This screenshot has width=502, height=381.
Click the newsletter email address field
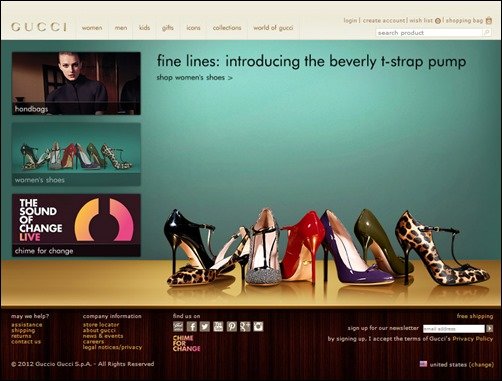tap(454, 329)
